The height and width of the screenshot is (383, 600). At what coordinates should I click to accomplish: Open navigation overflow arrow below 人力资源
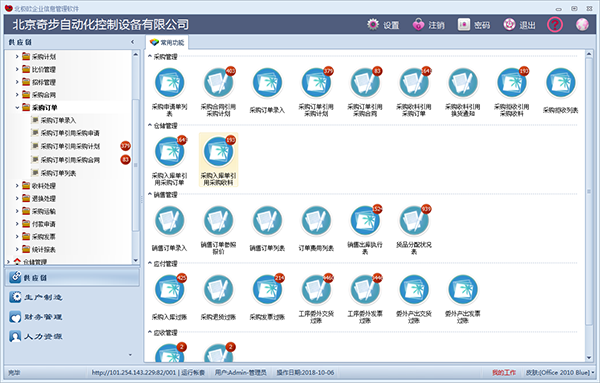(x=130, y=355)
